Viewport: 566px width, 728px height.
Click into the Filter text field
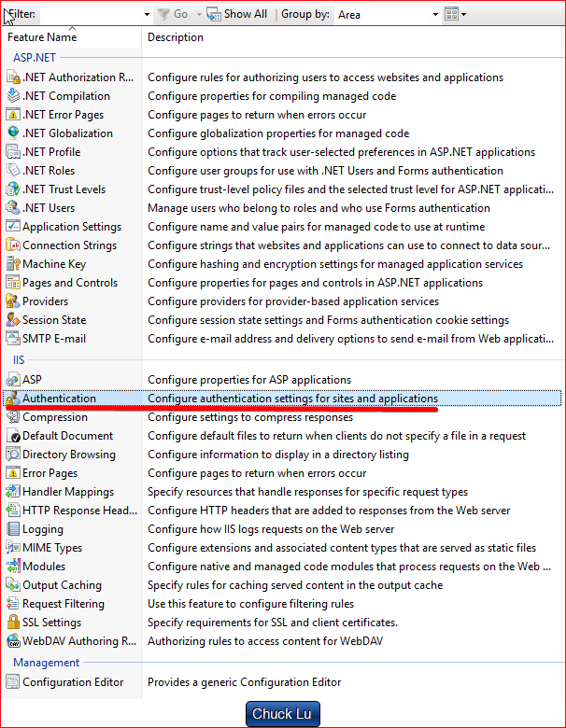[92, 14]
